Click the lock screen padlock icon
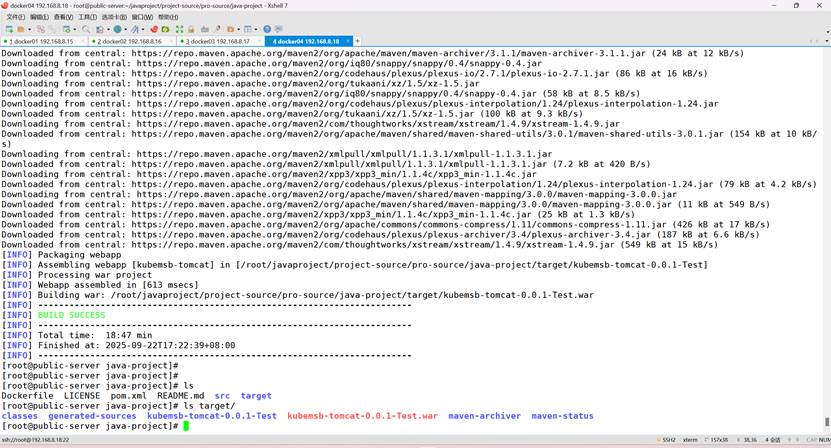 (x=191, y=29)
